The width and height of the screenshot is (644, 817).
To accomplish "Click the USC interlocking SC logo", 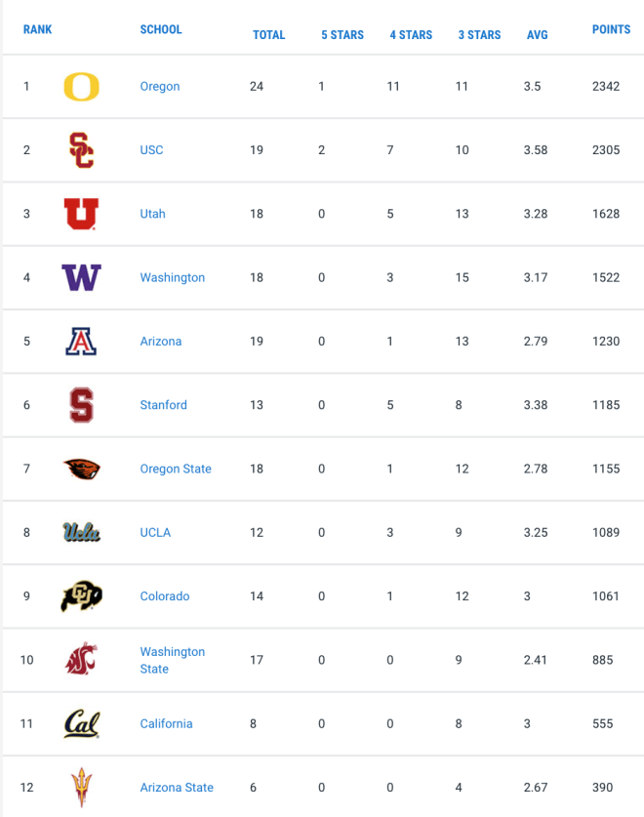I will tap(81, 150).
